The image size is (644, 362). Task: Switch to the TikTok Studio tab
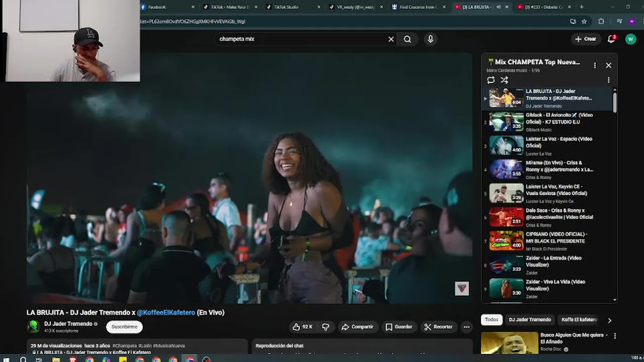click(x=293, y=7)
